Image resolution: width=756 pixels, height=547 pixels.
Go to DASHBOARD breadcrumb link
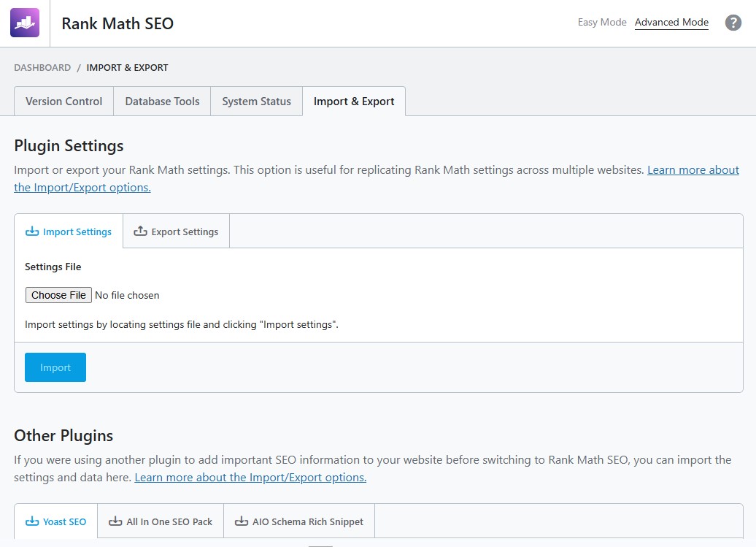point(42,67)
